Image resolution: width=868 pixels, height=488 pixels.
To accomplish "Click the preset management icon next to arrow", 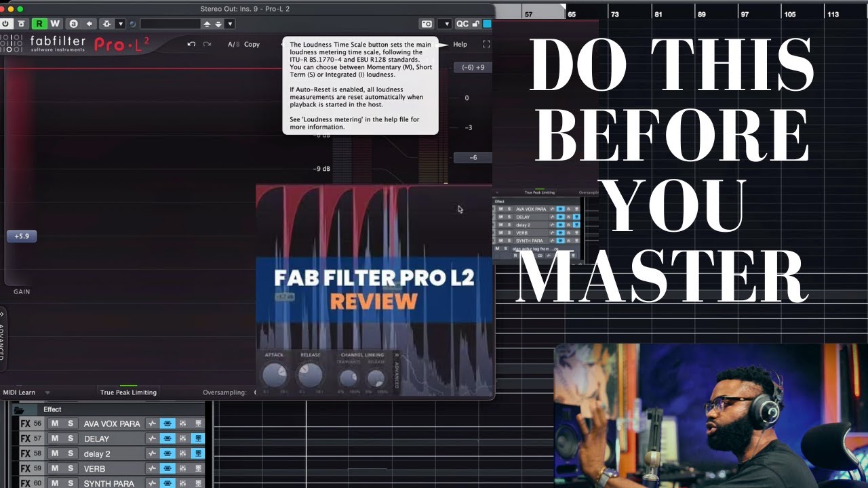I will (x=108, y=24).
